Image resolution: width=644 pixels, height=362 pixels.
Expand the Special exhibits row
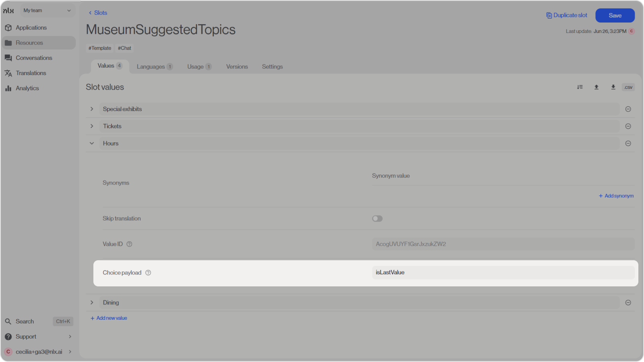tap(92, 109)
